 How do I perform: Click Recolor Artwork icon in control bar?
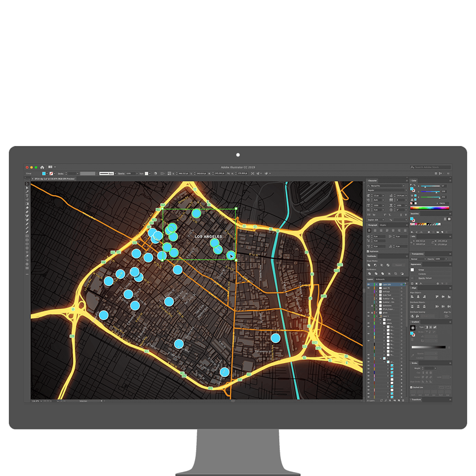click(155, 174)
